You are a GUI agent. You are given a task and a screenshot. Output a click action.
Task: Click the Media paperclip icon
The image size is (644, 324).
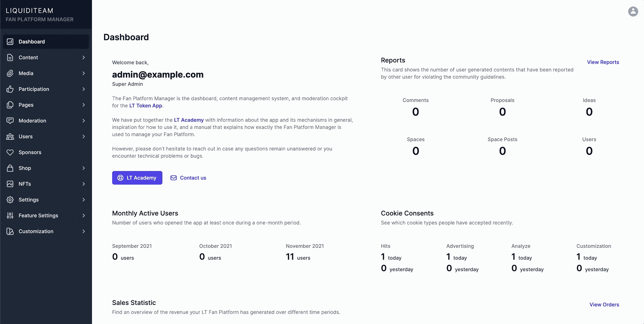tap(10, 73)
